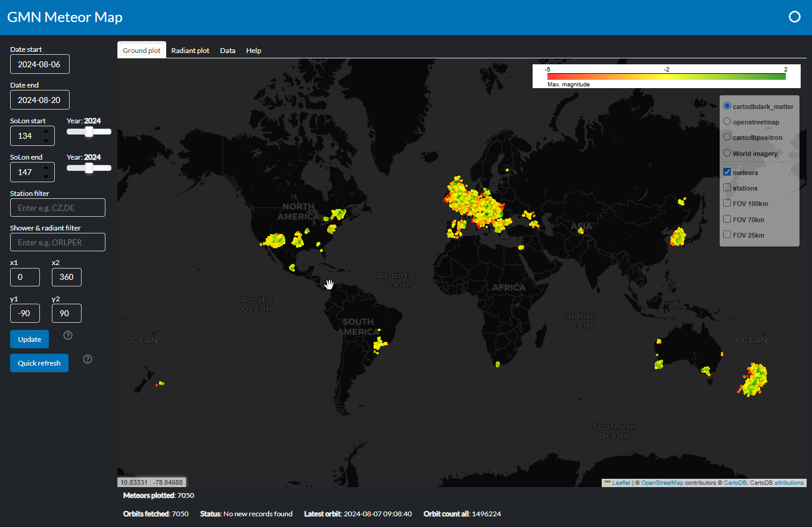
Task: Click the Quick refresh button
Action: coord(39,363)
